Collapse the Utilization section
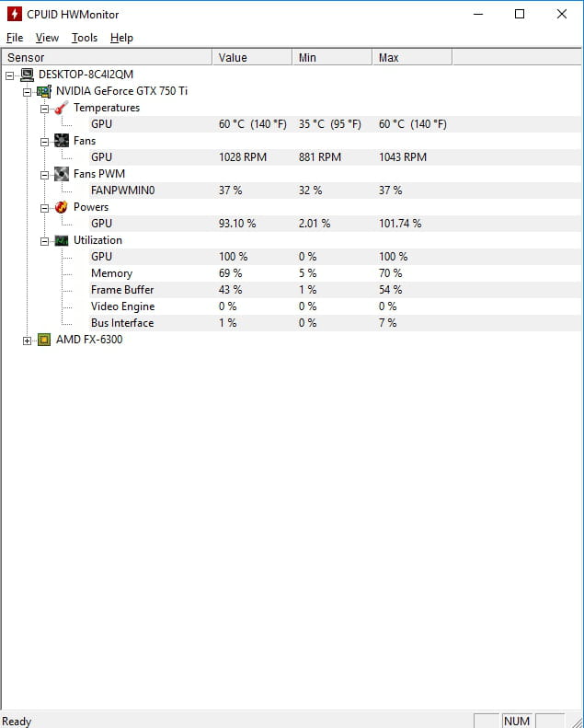This screenshot has width=584, height=728. (44, 241)
